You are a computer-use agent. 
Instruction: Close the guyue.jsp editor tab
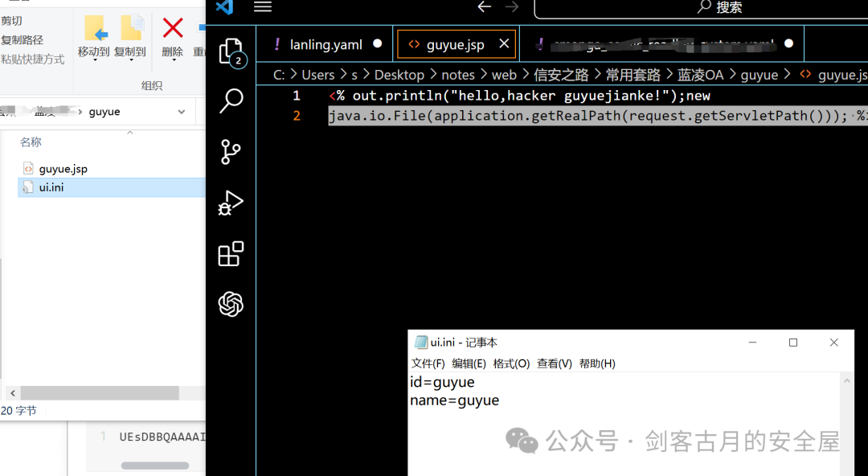[504, 43]
